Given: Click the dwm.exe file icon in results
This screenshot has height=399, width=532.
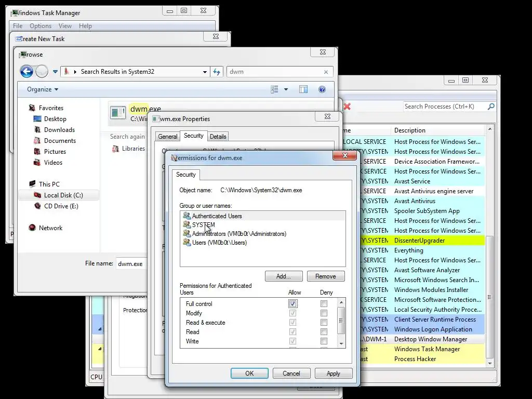Looking at the screenshot, I should click(118, 112).
